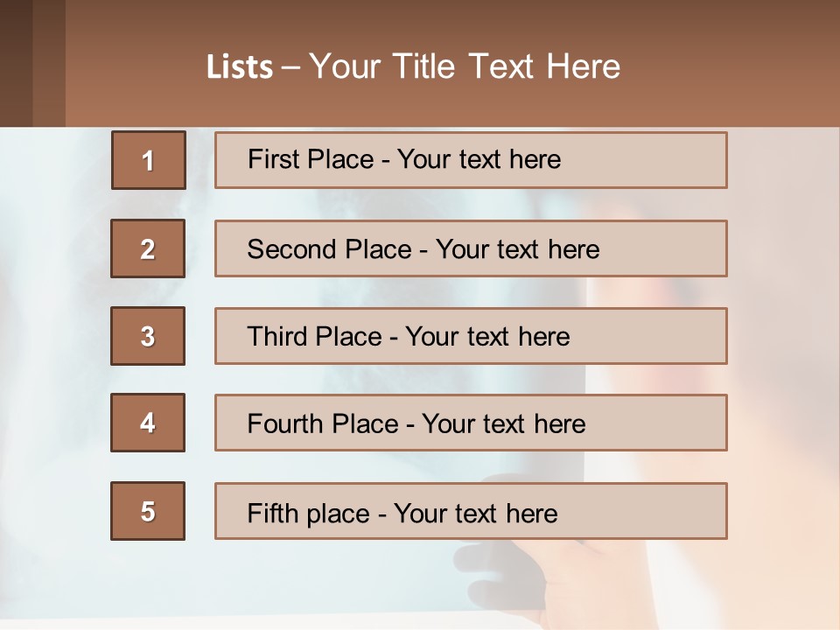Click 'Your Title Text Here' in header
The image size is (840, 630).
[465, 67]
